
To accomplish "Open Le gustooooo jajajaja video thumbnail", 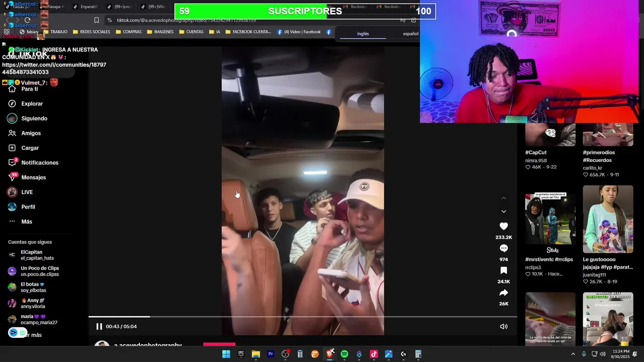I will [608, 219].
